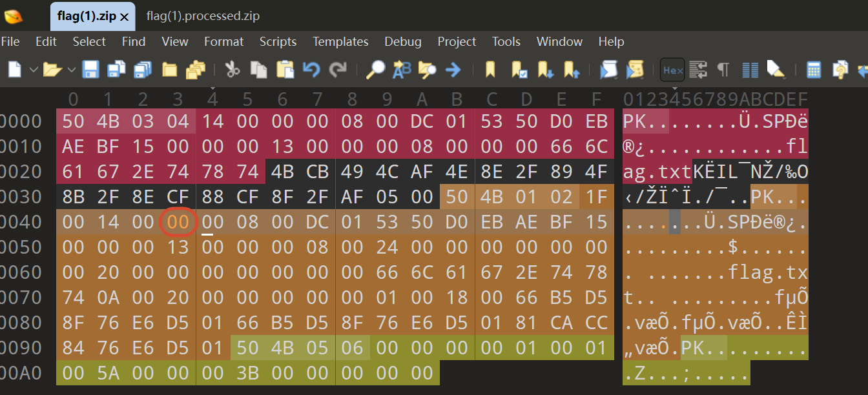Viewport: 868px width, 395px height.
Task: Click the stacked folders toolbar icon
Action: [195, 69]
